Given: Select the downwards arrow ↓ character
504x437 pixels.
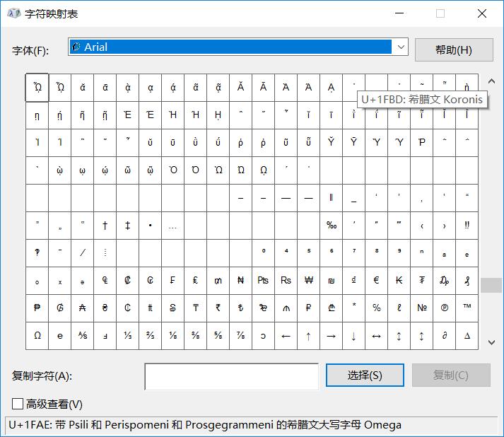Looking at the screenshot, I should [354, 336].
